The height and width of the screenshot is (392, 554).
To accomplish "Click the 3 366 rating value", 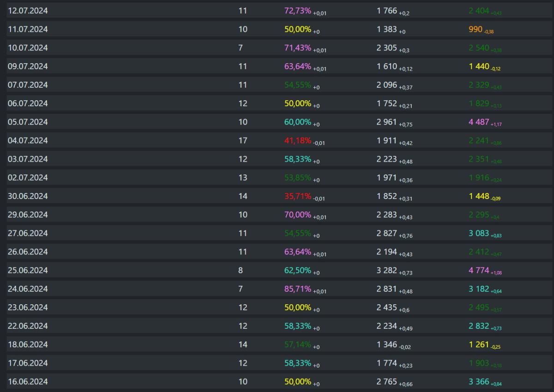I will click(479, 381).
